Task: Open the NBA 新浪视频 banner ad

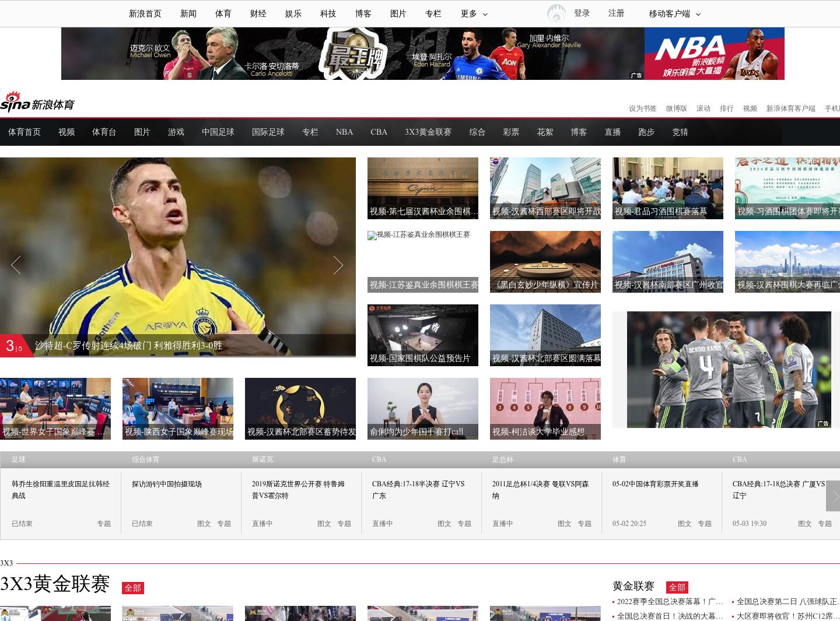Action: [x=715, y=54]
